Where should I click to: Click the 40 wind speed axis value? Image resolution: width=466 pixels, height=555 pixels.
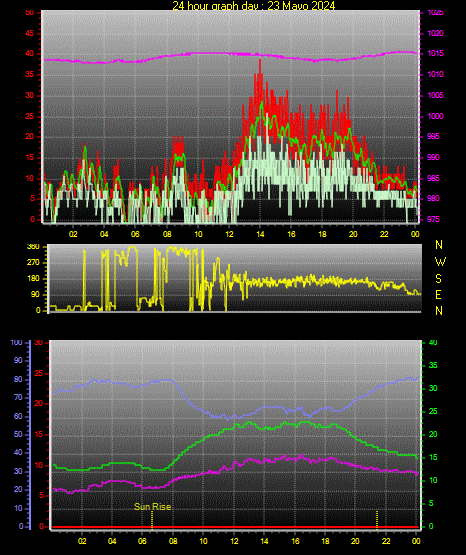pyautogui.click(x=30, y=53)
